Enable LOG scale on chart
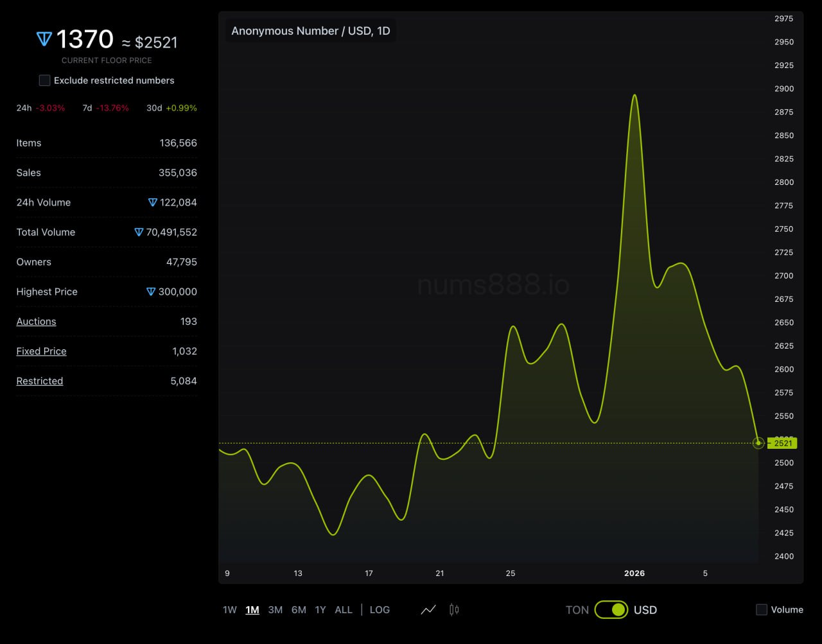Viewport: 822px width, 644px height. [x=380, y=610]
